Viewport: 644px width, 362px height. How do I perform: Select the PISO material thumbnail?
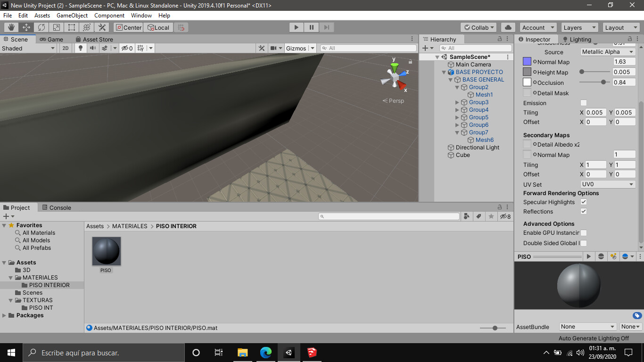[x=106, y=251]
